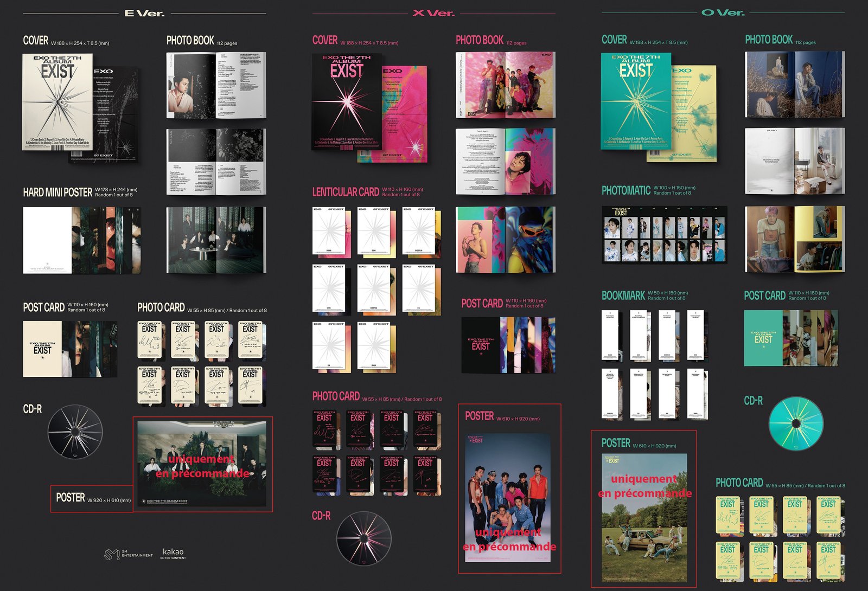This screenshot has height=591, width=868.
Task: Click the E Ver. 'POST CARD' label
Action: point(44,307)
